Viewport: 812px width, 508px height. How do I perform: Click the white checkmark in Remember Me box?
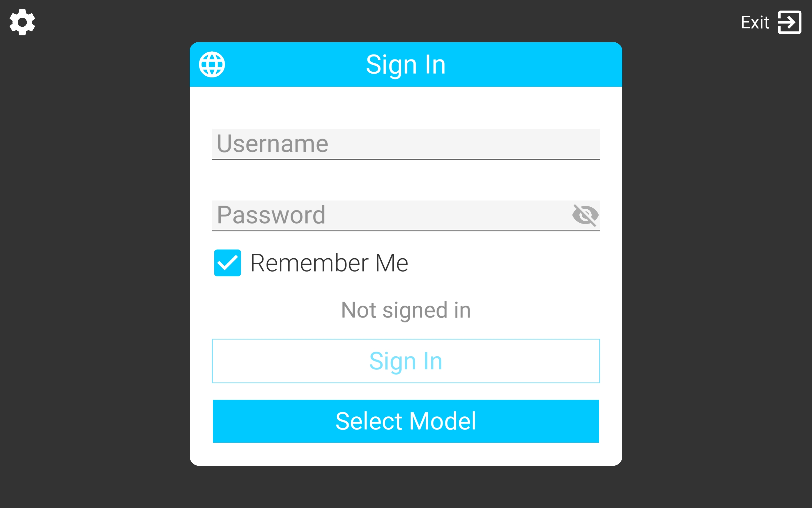pyautogui.click(x=227, y=263)
